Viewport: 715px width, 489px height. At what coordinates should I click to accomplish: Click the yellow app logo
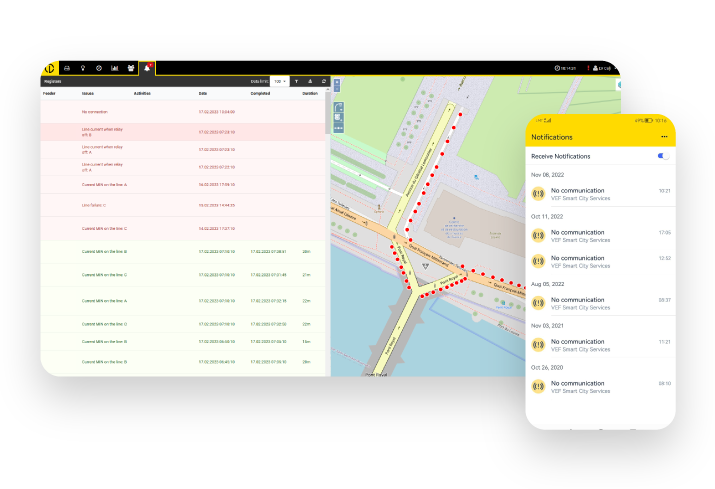[x=50, y=67]
